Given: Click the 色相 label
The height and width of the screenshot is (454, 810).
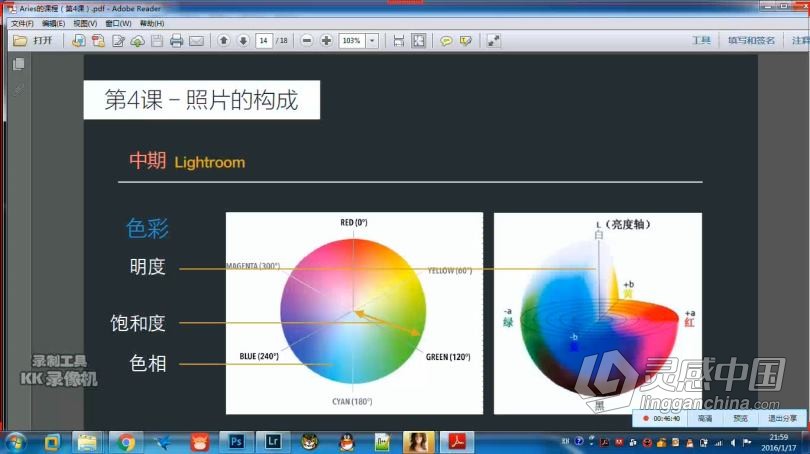Looking at the screenshot, I should [x=147, y=364].
